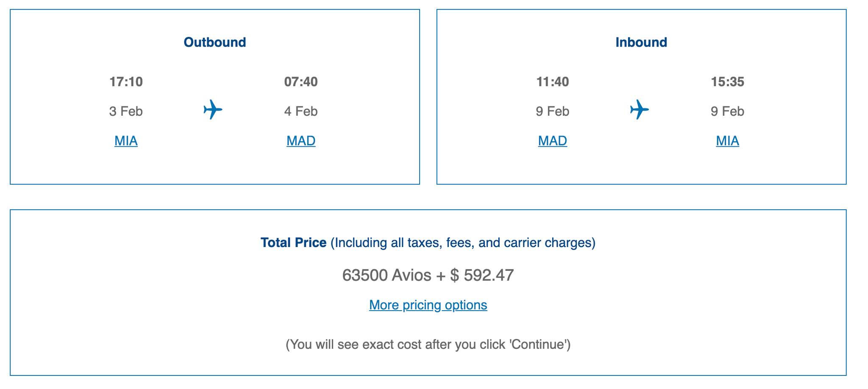The width and height of the screenshot is (868, 389).
Task: Select the 17:10 outbound departure time
Action: point(126,82)
